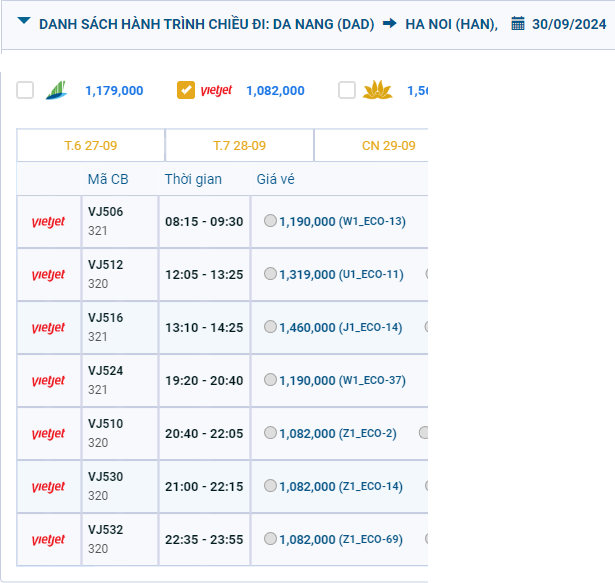Collapse the departure itinerary list triangle
Viewport: 615px width, 583px height.
(24, 22)
